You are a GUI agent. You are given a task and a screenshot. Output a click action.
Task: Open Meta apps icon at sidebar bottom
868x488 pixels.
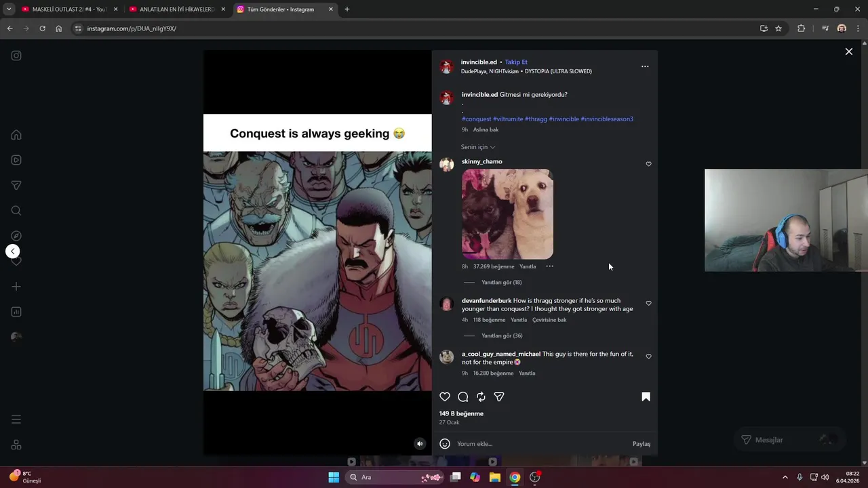[x=16, y=445]
